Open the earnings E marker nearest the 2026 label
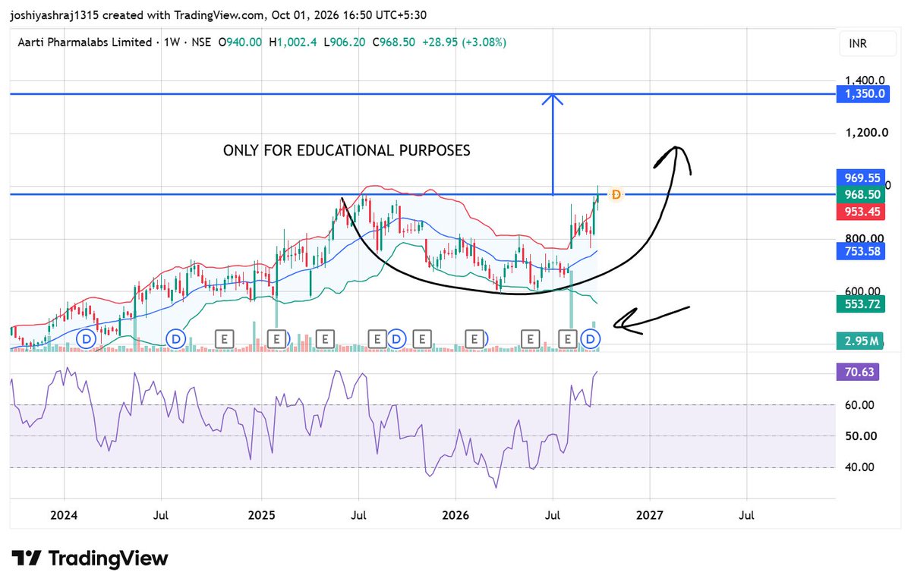 tap(474, 339)
